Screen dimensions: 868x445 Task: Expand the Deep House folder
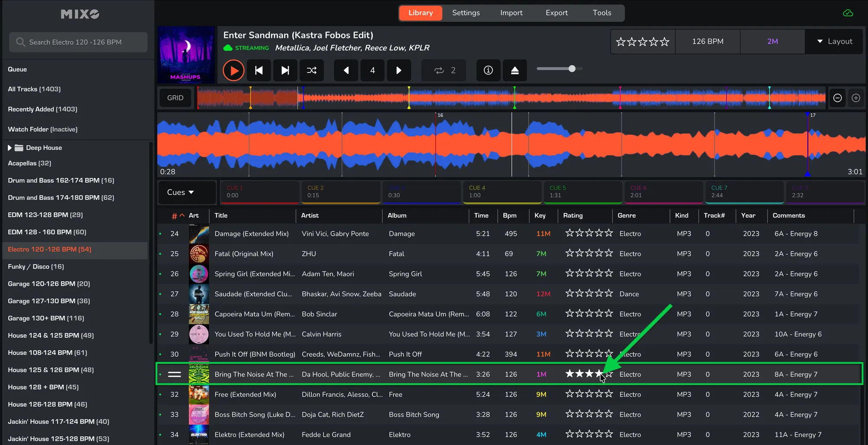tap(10, 148)
